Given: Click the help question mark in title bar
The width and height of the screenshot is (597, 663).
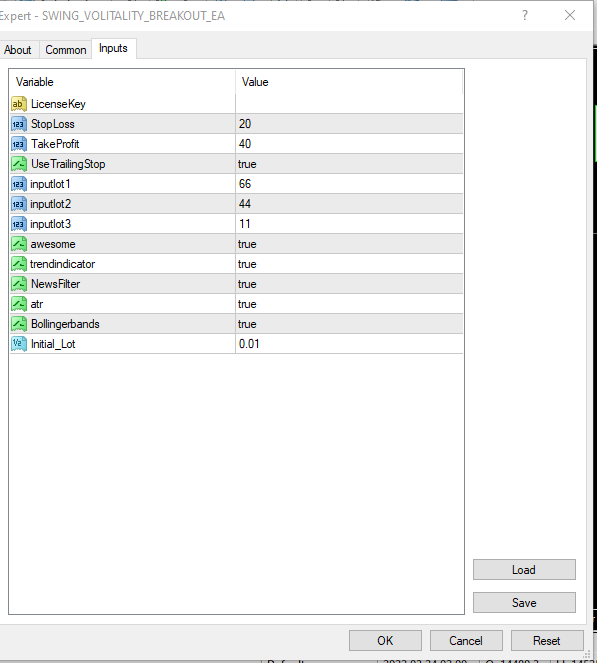Looking at the screenshot, I should click(525, 16).
